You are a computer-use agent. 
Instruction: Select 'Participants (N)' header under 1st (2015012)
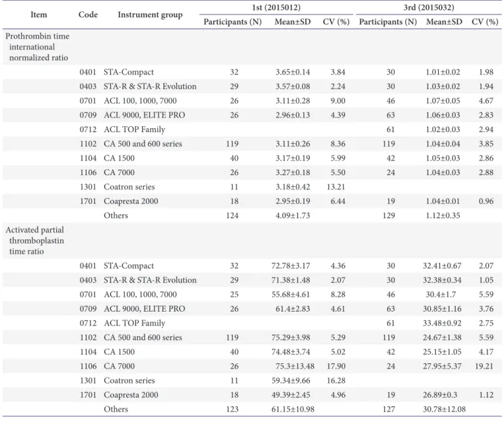(x=233, y=22)
